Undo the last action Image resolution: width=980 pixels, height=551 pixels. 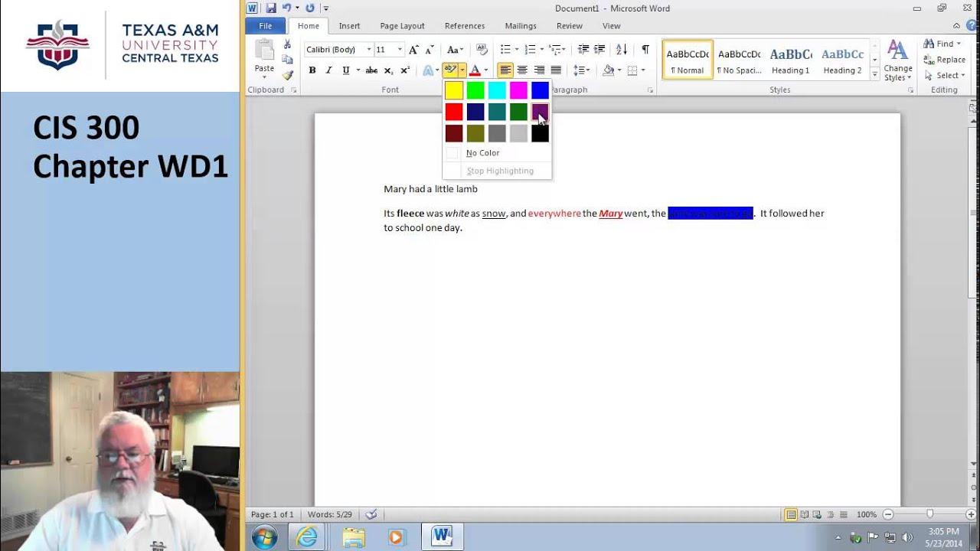click(x=286, y=8)
